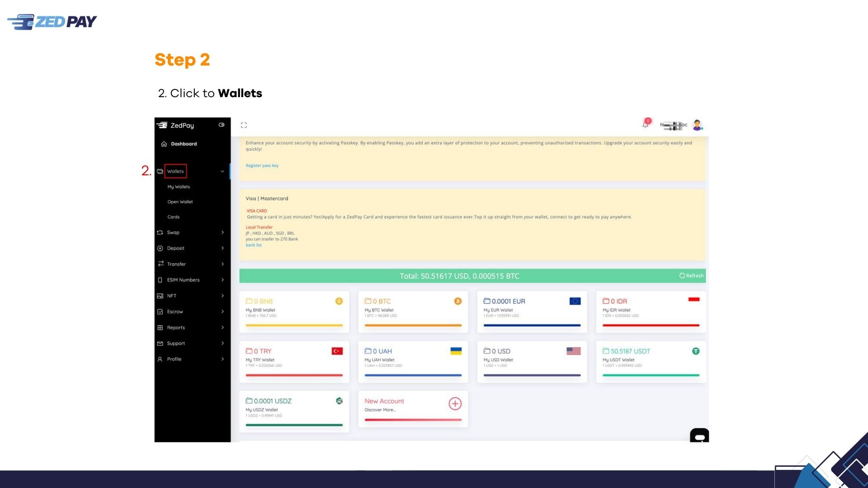Expand the Reports menu chevron

[222, 327]
